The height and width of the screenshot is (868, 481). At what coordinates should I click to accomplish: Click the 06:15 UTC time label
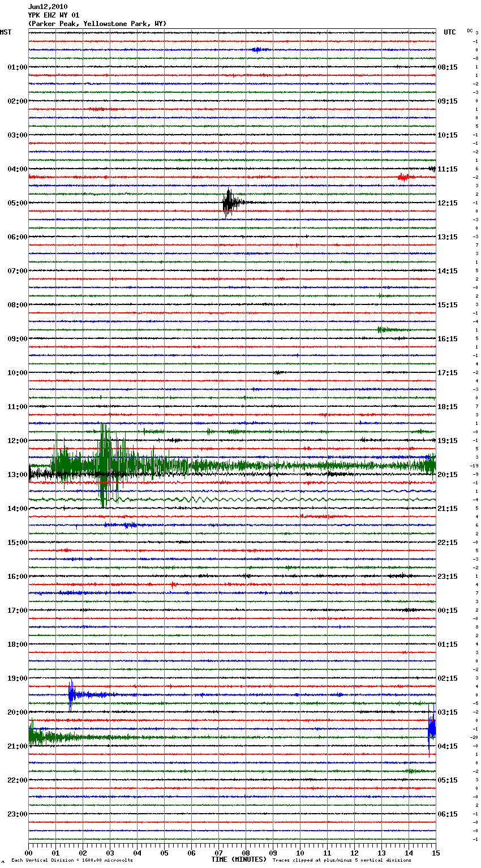[448, 814]
